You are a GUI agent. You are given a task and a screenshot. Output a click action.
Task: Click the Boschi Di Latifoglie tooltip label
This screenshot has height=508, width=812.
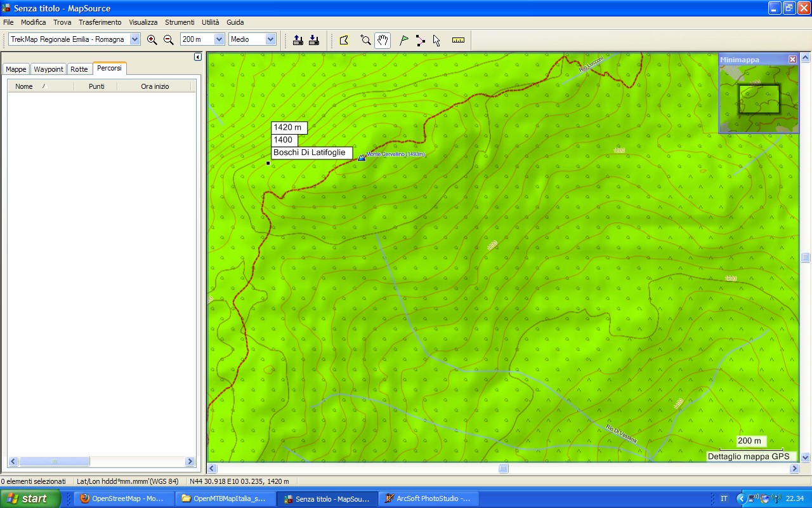click(311, 152)
